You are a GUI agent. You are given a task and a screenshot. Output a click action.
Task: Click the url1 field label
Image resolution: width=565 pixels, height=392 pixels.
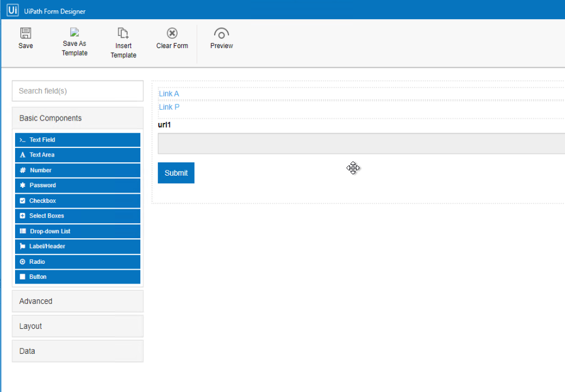pos(164,125)
